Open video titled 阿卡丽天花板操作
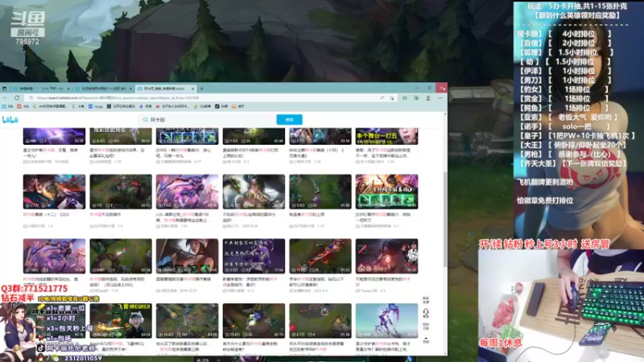The height and width of the screenshot is (362, 644). [x=105, y=215]
